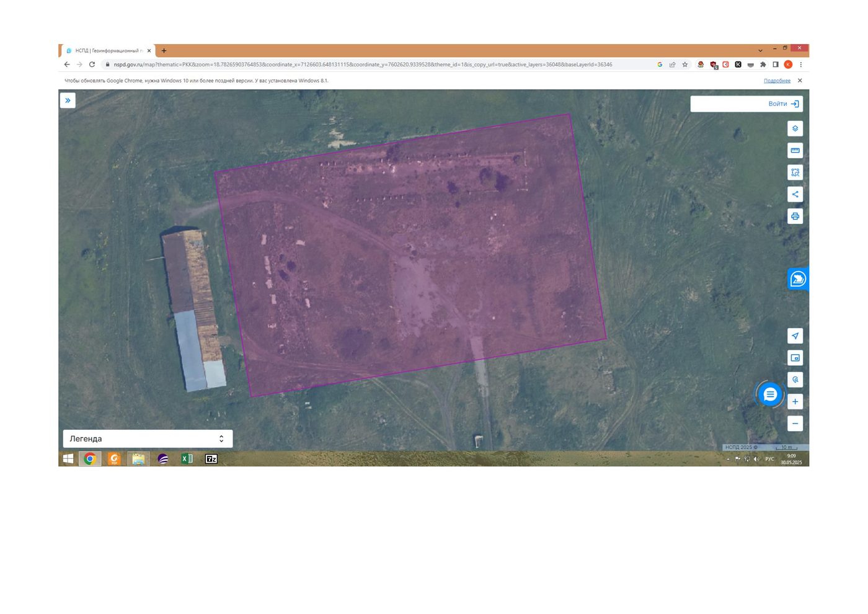Viewport: 868px width, 614px height.
Task: Zoom in with the plus button
Action: [795, 401]
